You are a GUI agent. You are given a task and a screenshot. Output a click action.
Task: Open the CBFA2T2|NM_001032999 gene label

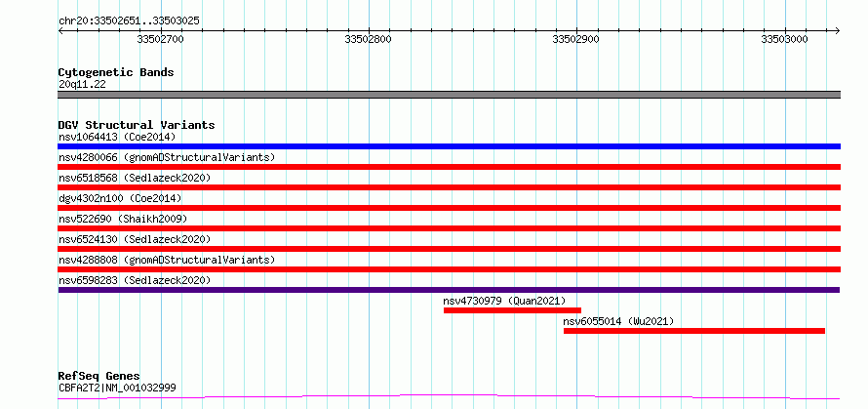[x=117, y=388]
